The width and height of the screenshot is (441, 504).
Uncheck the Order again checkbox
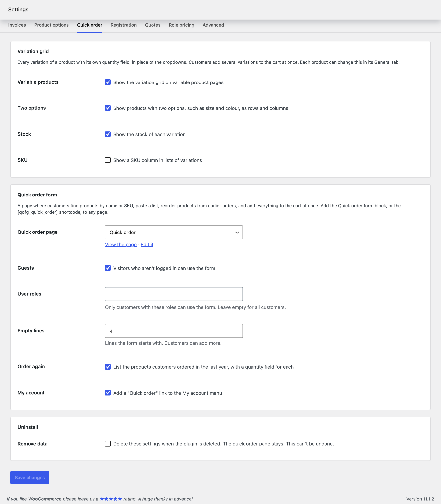pyautogui.click(x=108, y=367)
